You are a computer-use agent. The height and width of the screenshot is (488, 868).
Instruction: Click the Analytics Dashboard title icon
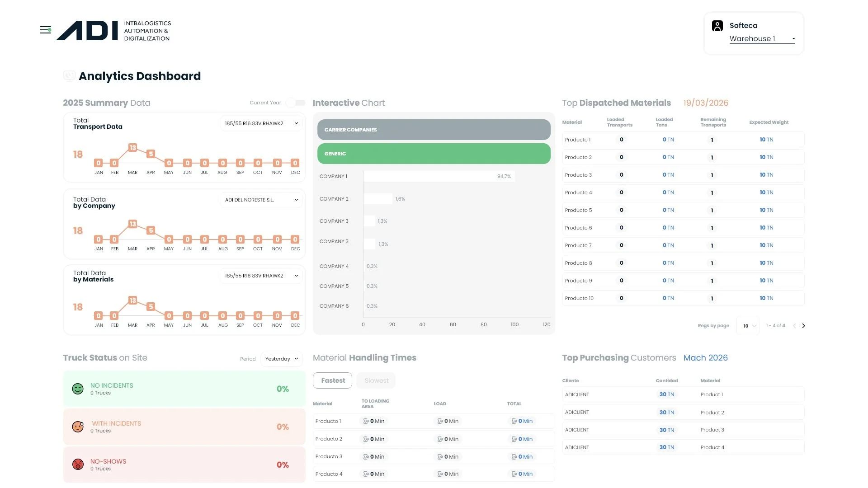(x=69, y=76)
